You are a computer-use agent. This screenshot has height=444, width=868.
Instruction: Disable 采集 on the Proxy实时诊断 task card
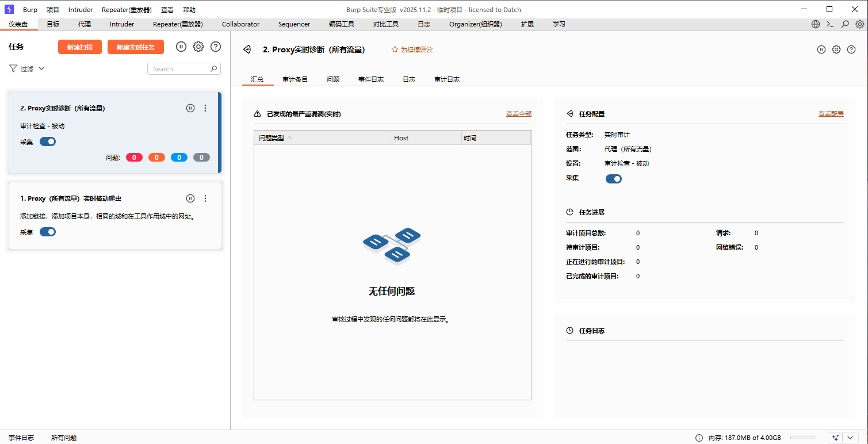click(48, 141)
